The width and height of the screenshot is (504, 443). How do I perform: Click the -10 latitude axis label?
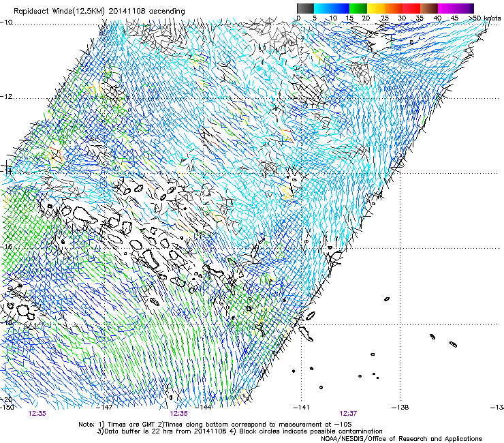coord(6,22)
